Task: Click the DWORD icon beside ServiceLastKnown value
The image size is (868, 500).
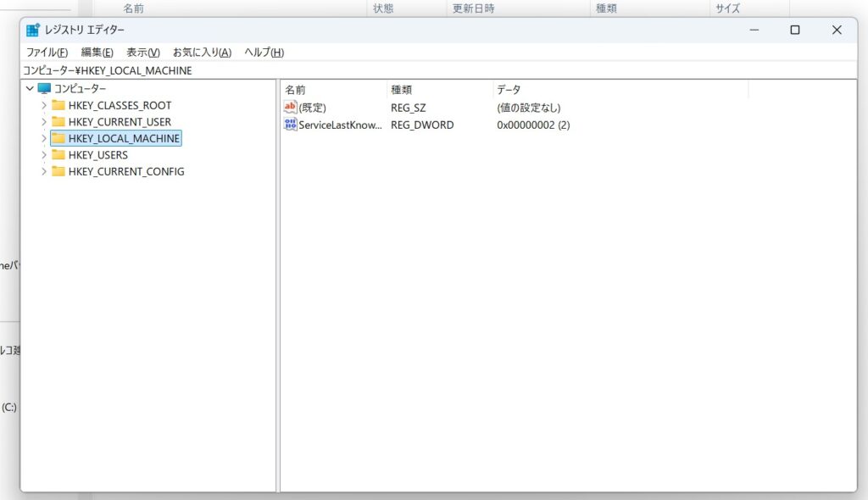Action: [x=290, y=125]
